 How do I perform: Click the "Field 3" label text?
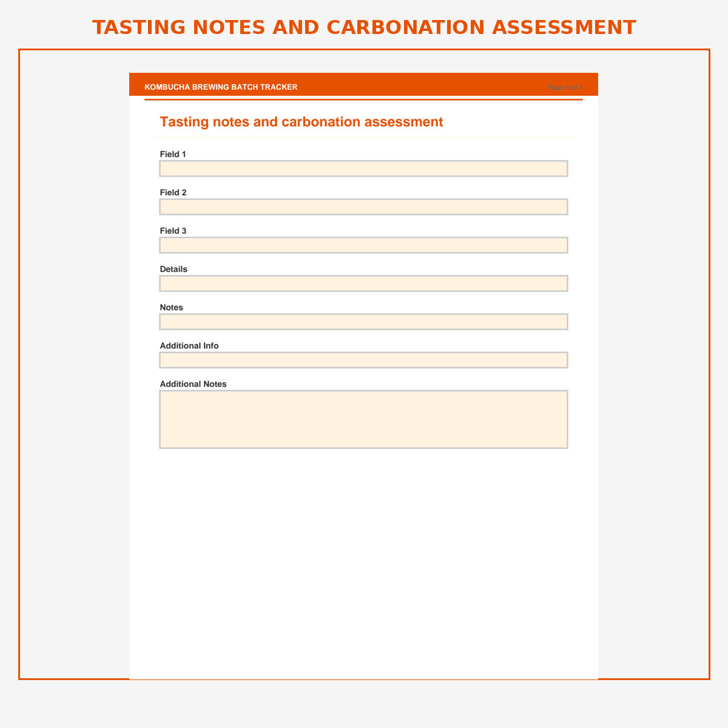(x=173, y=231)
